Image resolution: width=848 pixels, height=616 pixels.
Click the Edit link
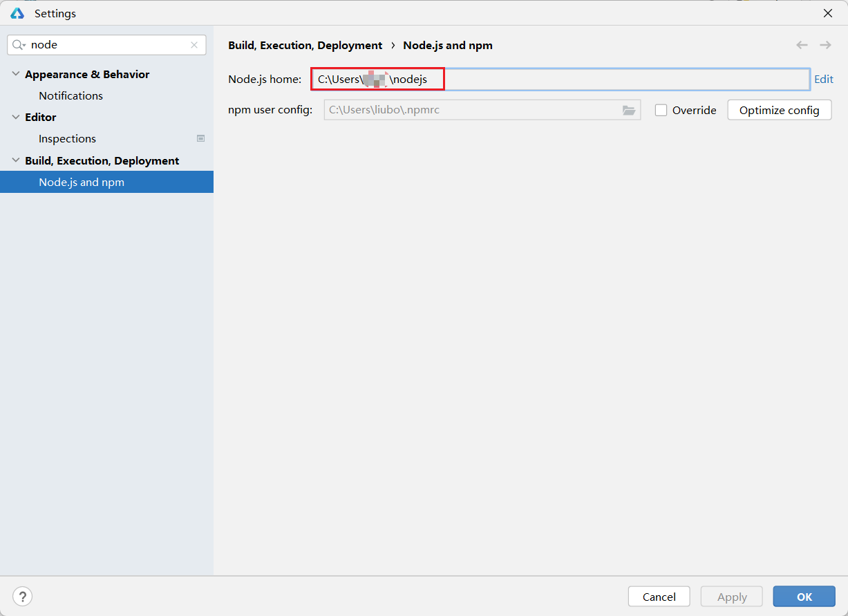[824, 80]
